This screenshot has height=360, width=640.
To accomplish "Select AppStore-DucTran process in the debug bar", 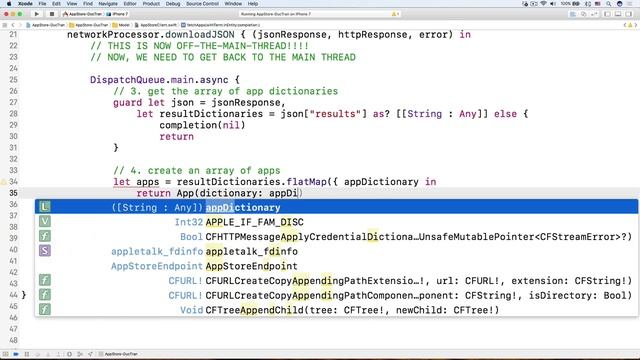I will [118, 354].
